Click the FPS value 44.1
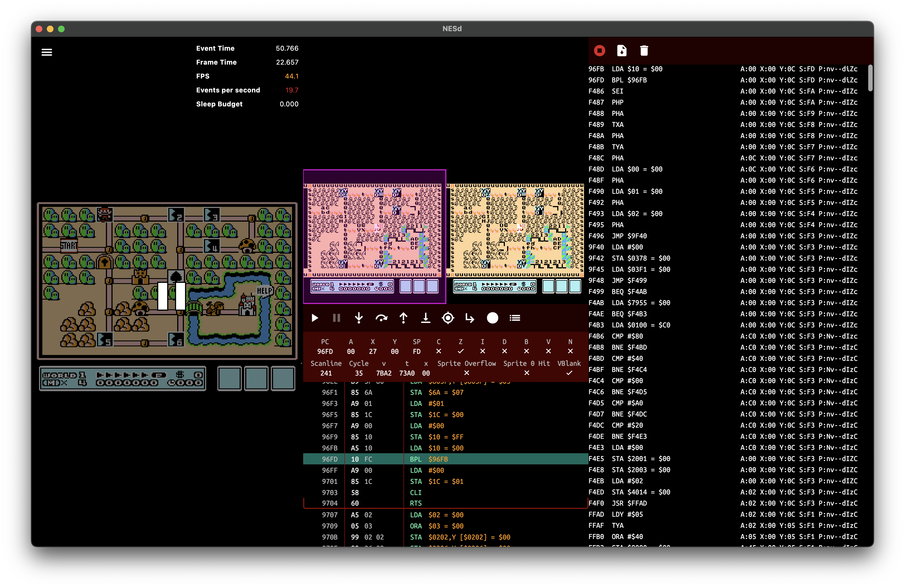 (292, 76)
